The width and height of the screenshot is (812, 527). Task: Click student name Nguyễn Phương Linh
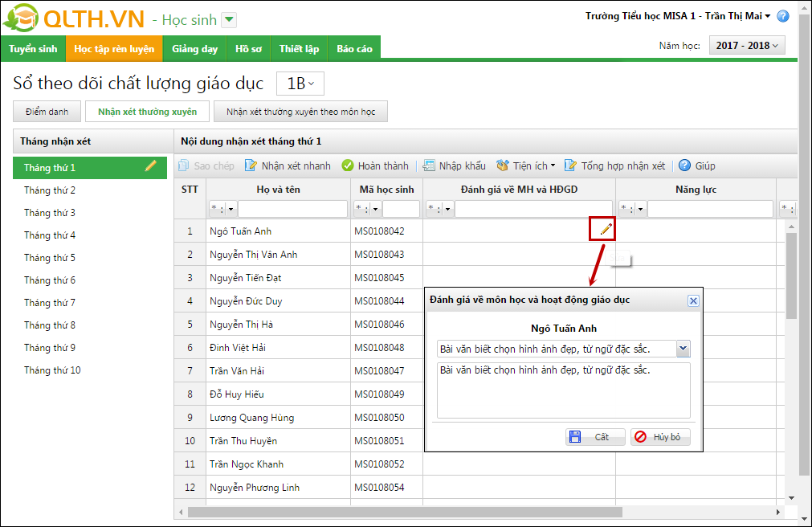coord(255,488)
